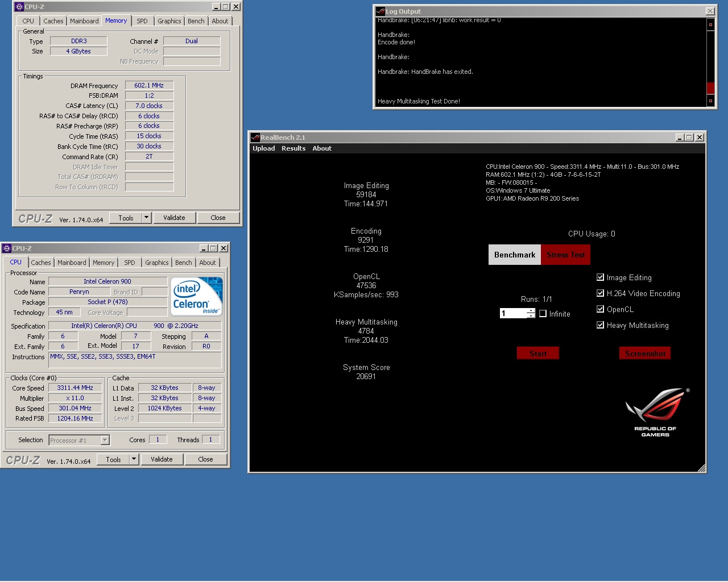The image size is (728, 582).
Task: Increase the runs count with up arrow
Action: click(531, 311)
